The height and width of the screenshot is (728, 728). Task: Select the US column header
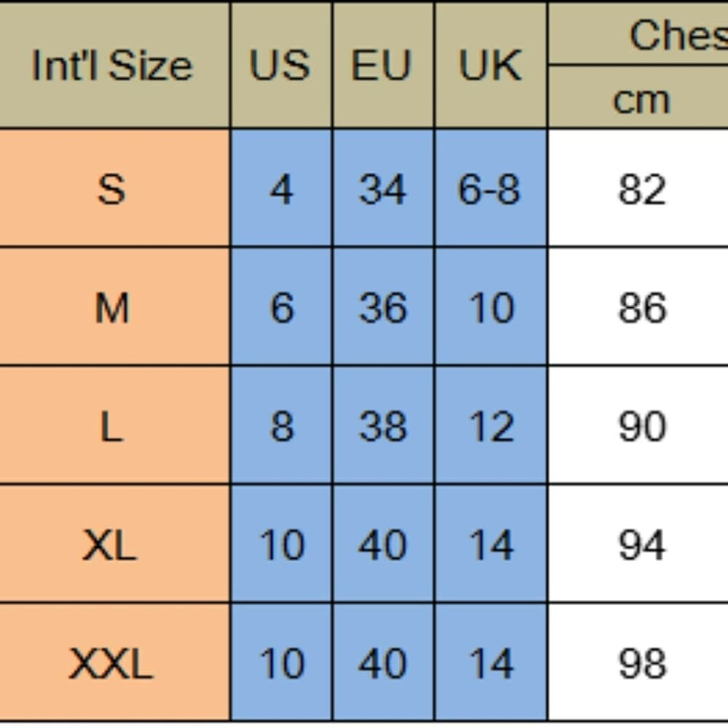coord(281,65)
